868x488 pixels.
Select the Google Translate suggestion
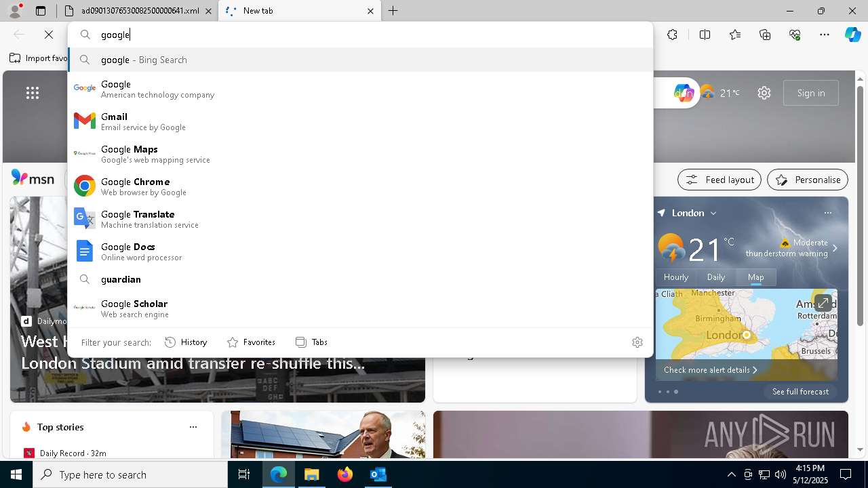pos(360,219)
